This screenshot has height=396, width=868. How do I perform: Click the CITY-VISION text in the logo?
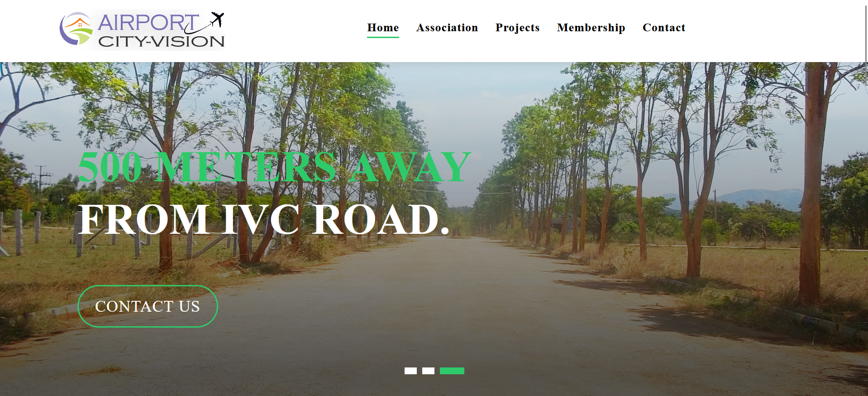161,41
